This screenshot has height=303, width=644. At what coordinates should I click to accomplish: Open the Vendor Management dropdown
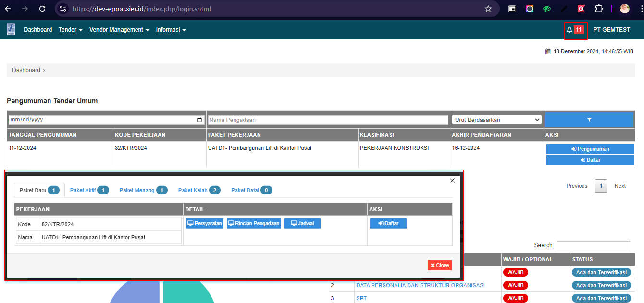(x=119, y=30)
